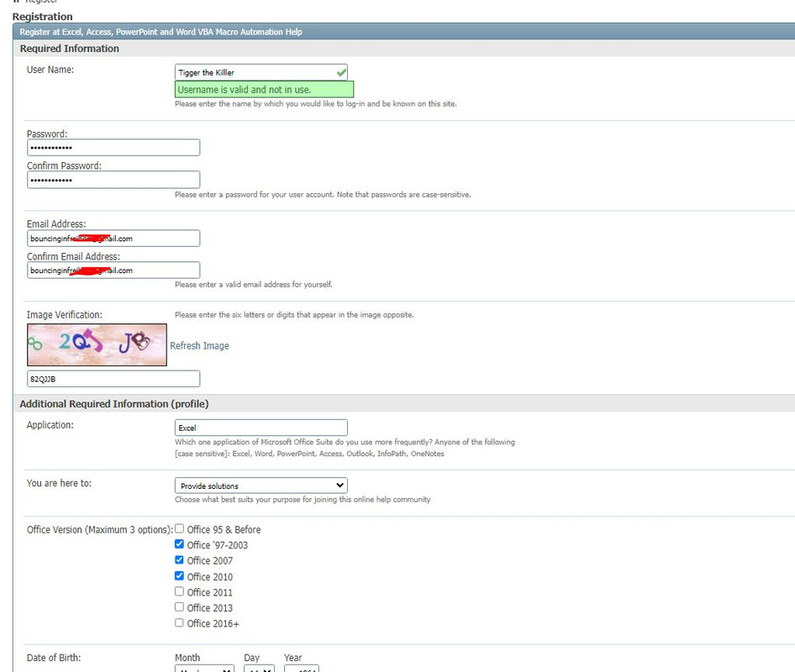795x672 pixels.
Task: Click the Email Address field
Action: point(113,239)
